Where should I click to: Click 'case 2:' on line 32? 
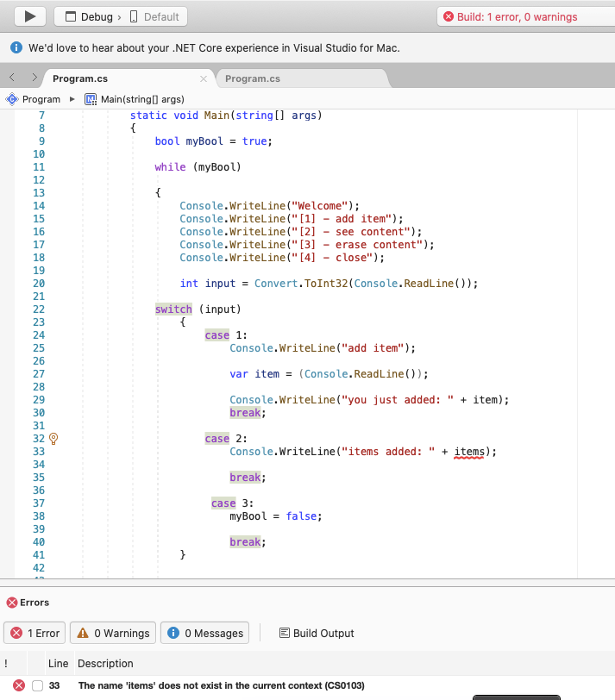point(226,439)
